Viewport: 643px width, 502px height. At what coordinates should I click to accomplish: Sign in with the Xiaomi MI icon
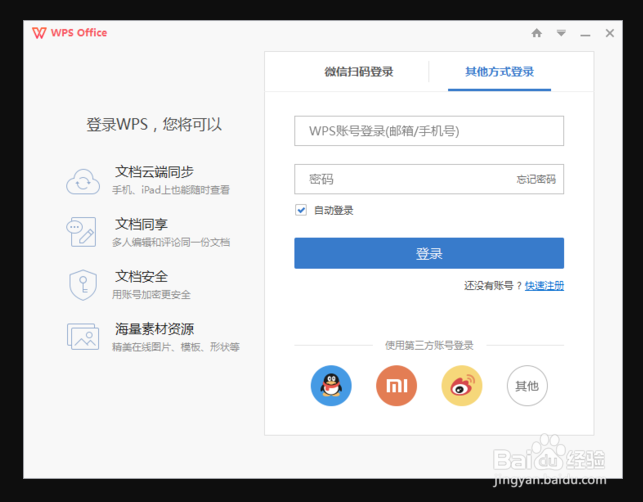click(x=396, y=386)
